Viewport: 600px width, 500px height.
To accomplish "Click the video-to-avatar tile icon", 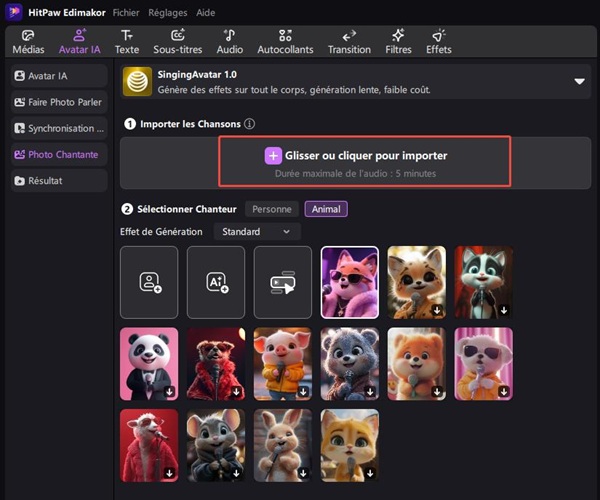I will pos(283,282).
